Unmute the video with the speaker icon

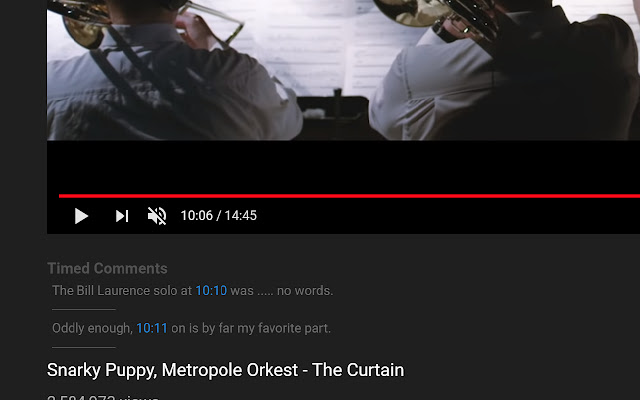click(x=157, y=216)
